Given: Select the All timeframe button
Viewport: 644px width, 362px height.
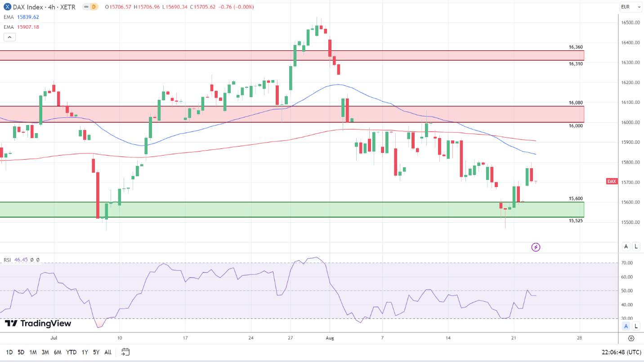Looking at the screenshot, I should (107, 352).
